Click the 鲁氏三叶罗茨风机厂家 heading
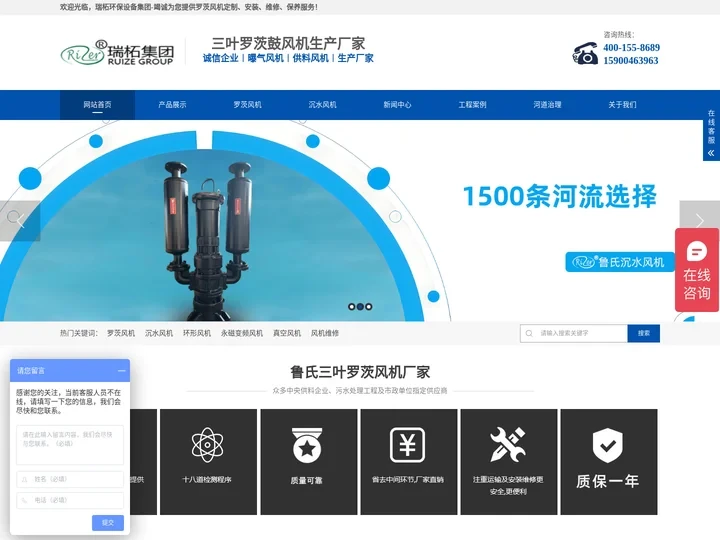Screen dimensions: 720x540 click(x=360, y=372)
